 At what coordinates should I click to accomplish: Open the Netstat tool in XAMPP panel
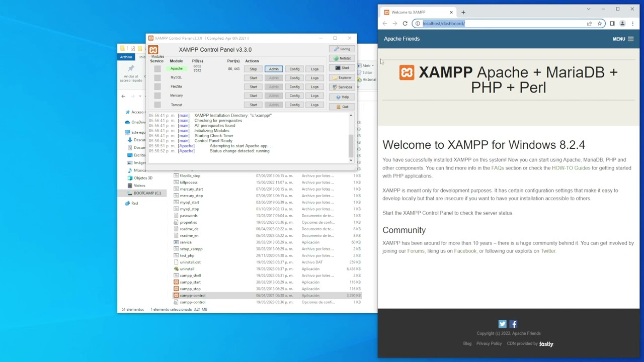coord(342,58)
